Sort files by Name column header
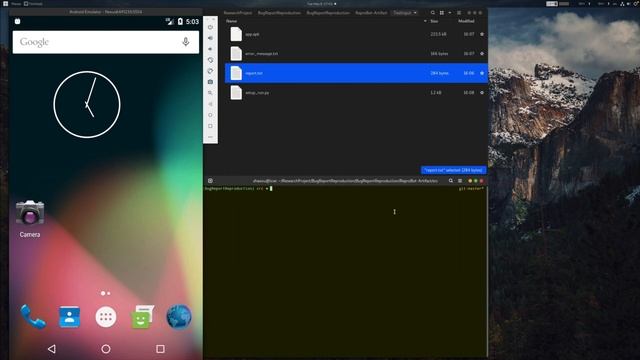Viewport: 640px width, 360px height. point(231,21)
